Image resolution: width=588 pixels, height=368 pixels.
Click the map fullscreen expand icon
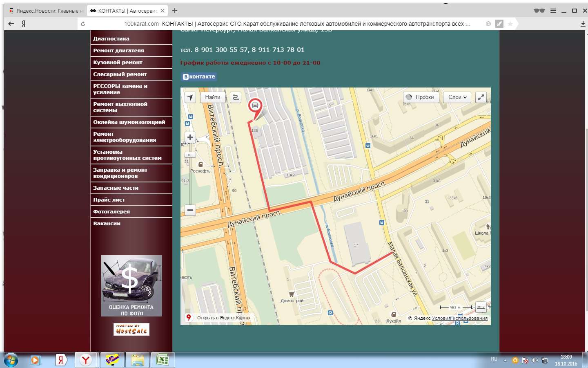[481, 97]
